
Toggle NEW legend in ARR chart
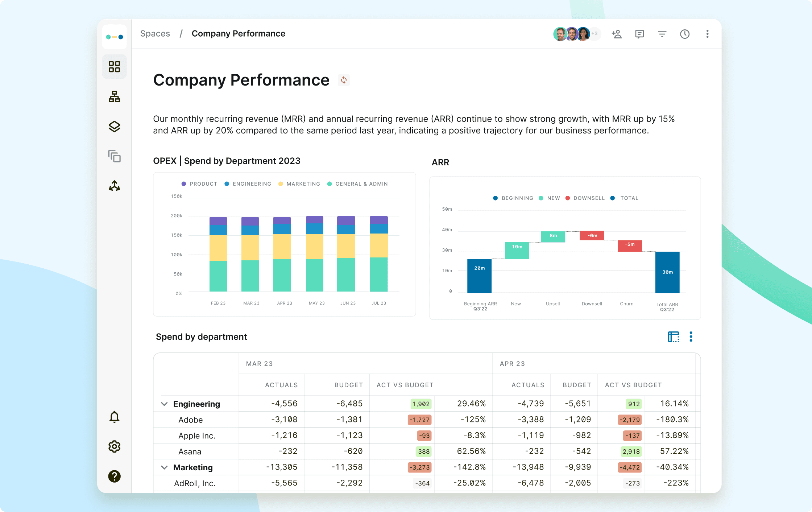(x=550, y=198)
